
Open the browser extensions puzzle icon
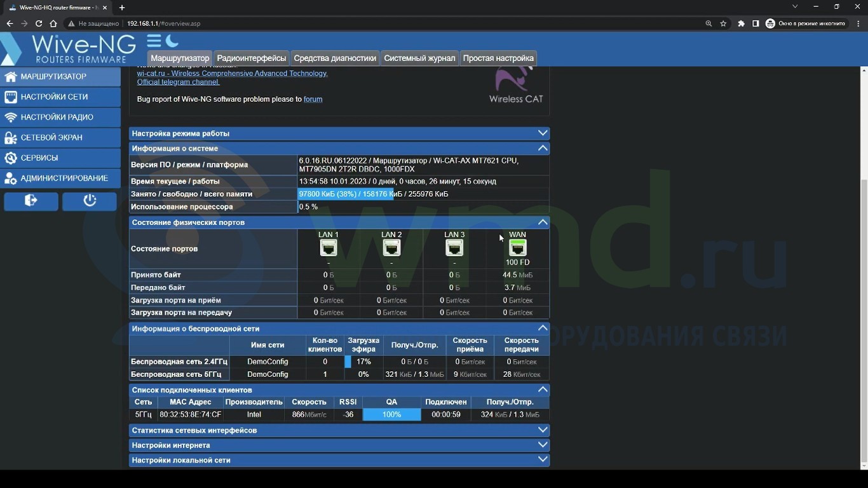(x=741, y=24)
